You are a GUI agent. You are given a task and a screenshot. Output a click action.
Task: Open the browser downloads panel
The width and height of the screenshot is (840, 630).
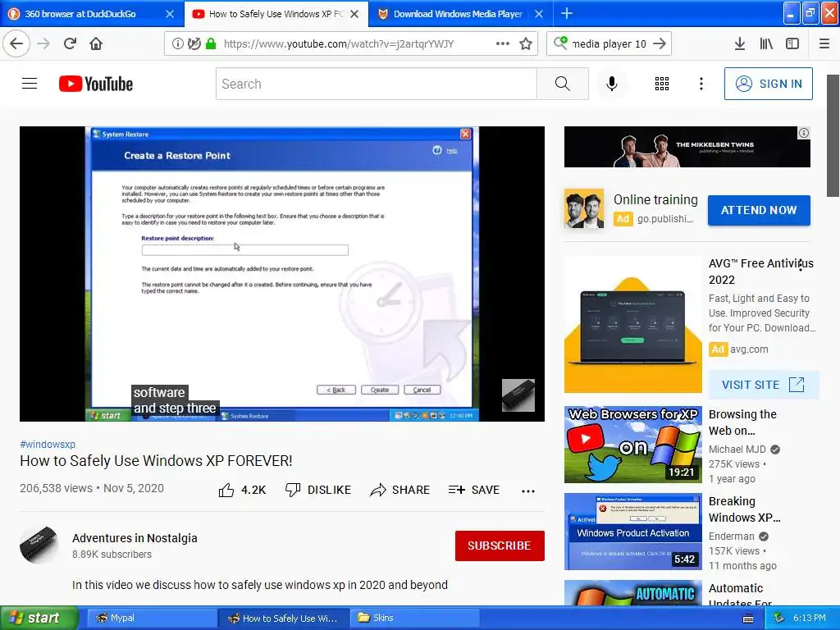740,43
